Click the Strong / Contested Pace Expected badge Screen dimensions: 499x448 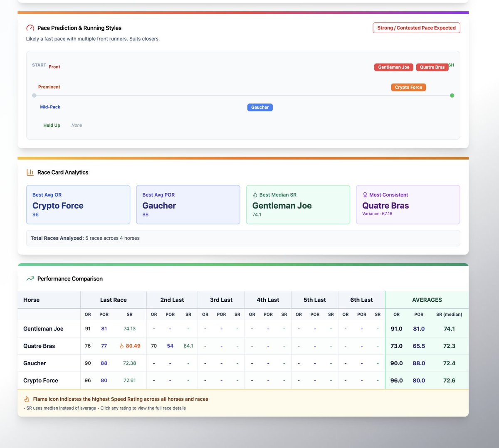[x=416, y=28]
